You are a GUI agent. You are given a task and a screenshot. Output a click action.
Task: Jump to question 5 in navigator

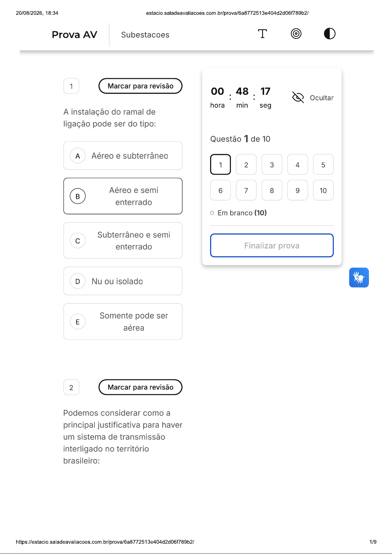323,164
